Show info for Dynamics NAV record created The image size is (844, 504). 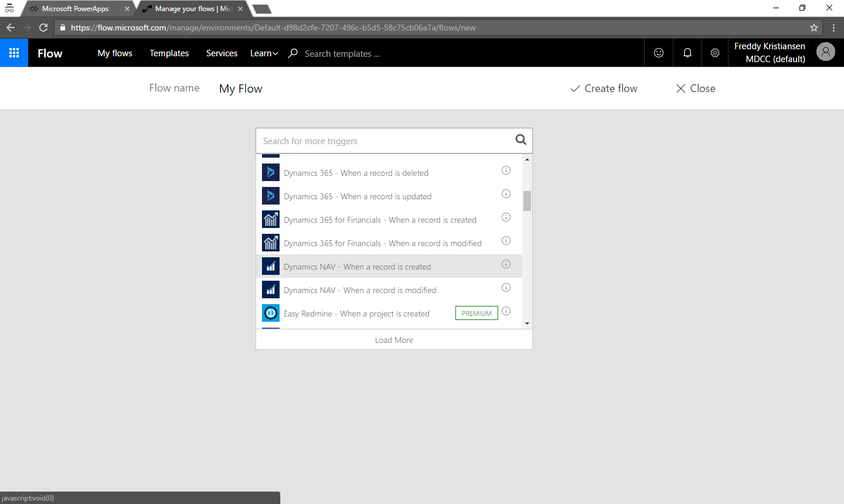[x=506, y=264]
